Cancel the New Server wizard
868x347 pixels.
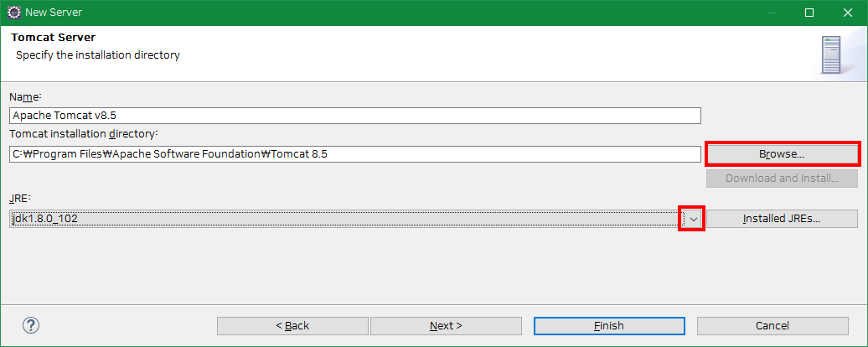pos(772,326)
